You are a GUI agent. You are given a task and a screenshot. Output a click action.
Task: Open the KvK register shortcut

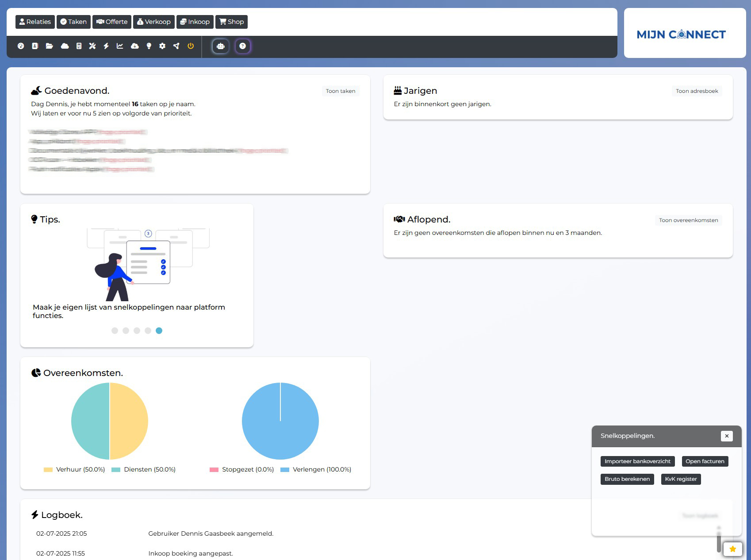pyautogui.click(x=681, y=479)
